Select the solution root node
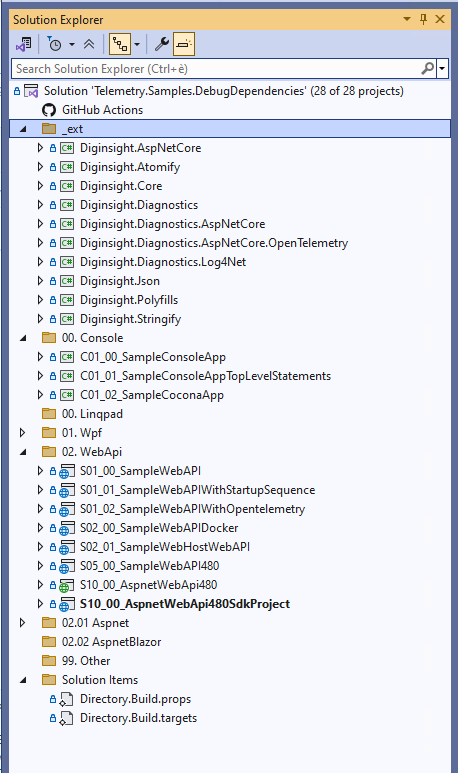 [x=223, y=91]
